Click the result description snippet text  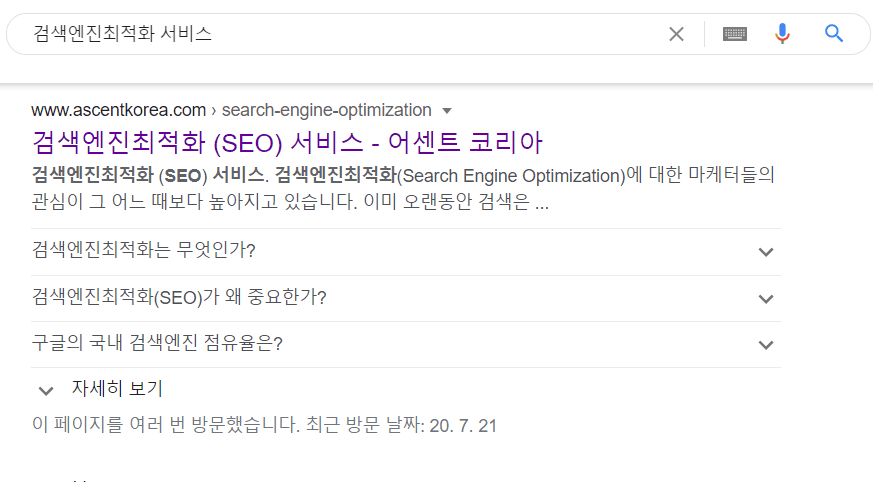(x=403, y=188)
